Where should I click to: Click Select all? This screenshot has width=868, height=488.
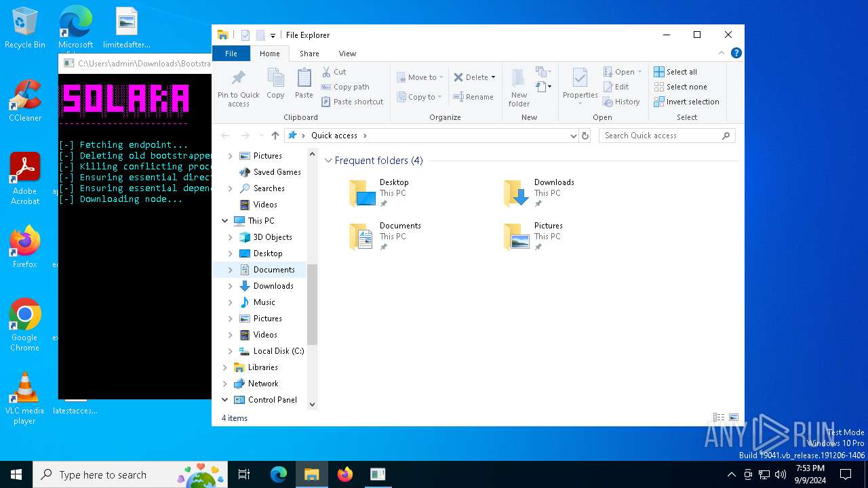[675, 72]
